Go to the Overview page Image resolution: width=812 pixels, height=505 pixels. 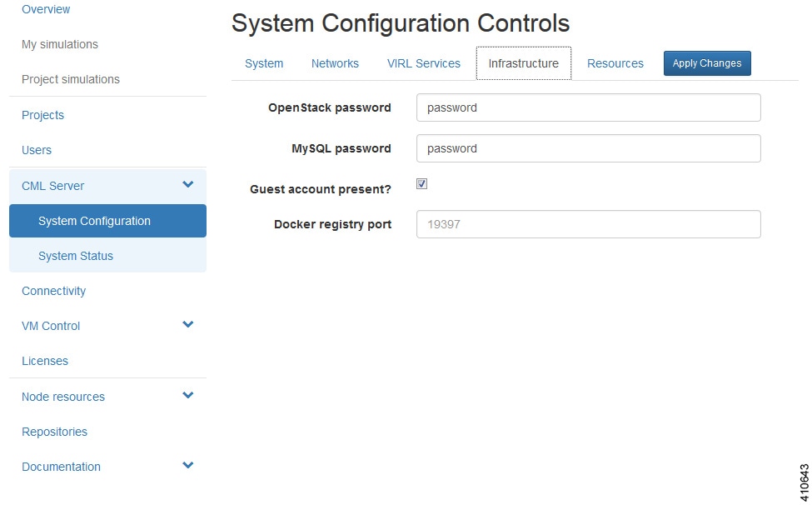tap(46, 9)
